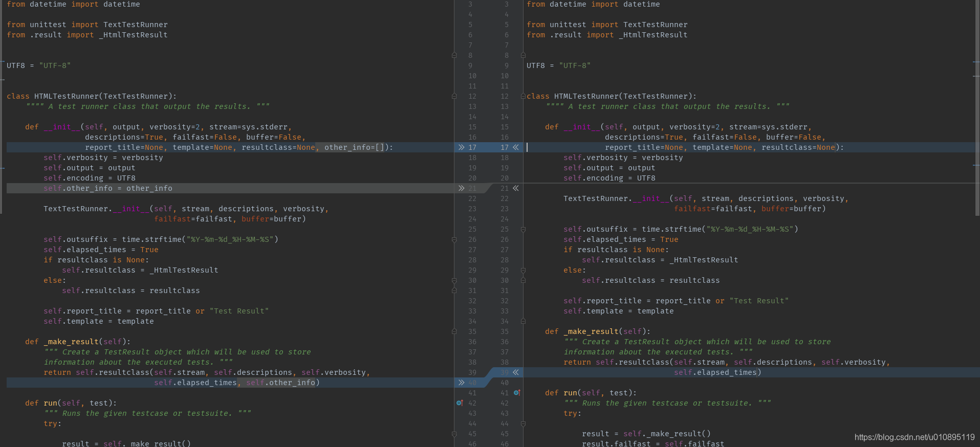Toggle fold marker at left line 31
The height and width of the screenshot is (447, 980).
454,290
